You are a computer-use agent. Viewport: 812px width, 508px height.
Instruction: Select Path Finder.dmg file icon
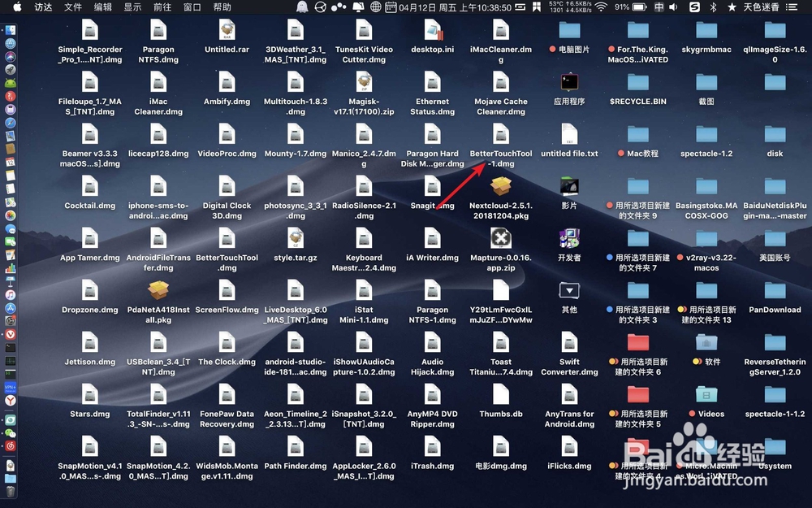(296, 446)
